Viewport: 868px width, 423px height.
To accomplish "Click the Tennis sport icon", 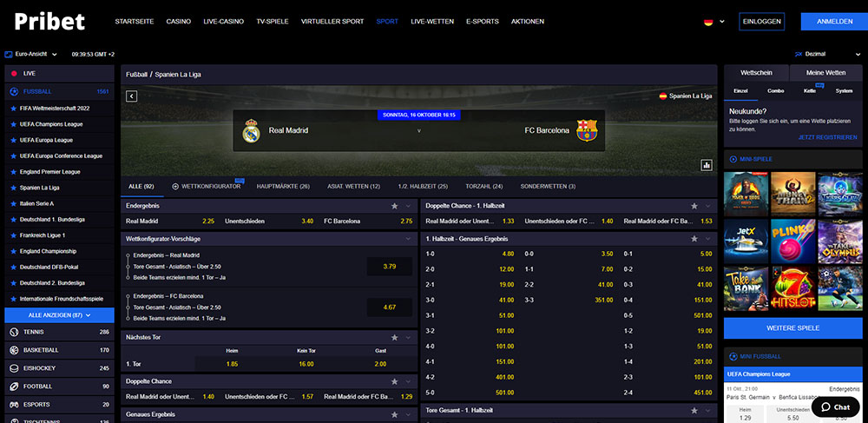I will pyautogui.click(x=14, y=332).
